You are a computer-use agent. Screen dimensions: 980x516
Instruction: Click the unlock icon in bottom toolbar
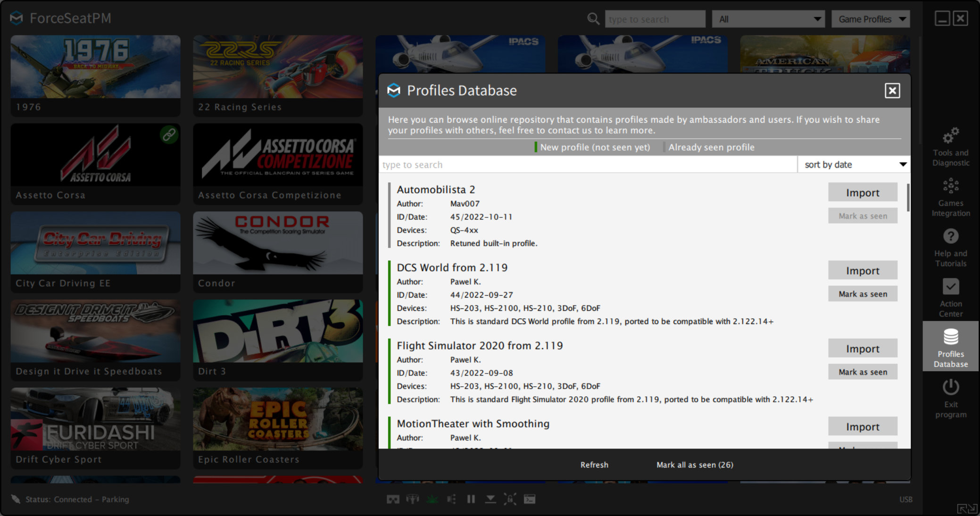click(x=510, y=499)
